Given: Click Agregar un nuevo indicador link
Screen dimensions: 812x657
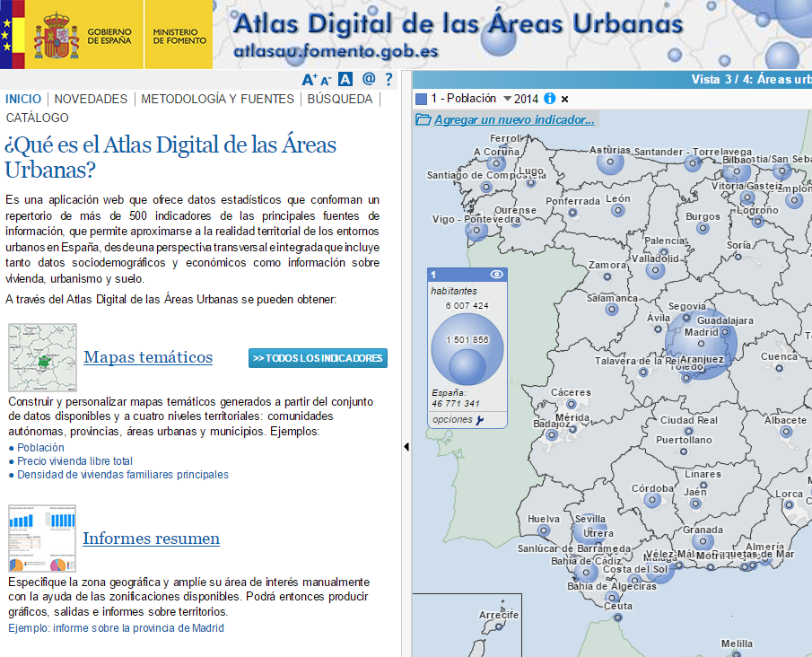Looking at the screenshot, I should (x=514, y=119).
